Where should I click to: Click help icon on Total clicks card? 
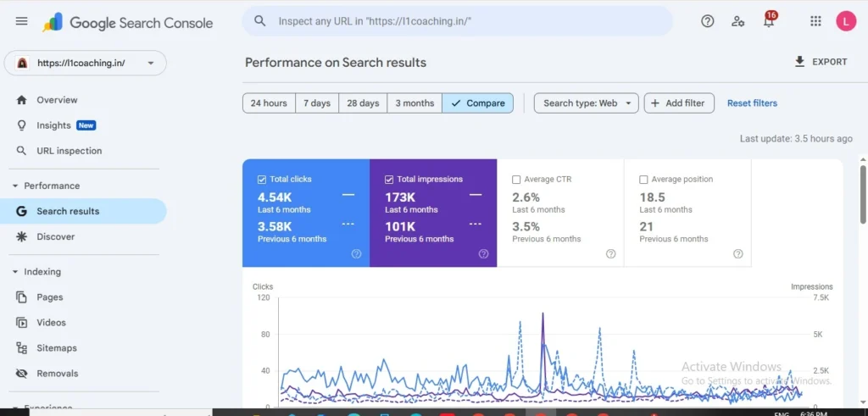tap(357, 254)
